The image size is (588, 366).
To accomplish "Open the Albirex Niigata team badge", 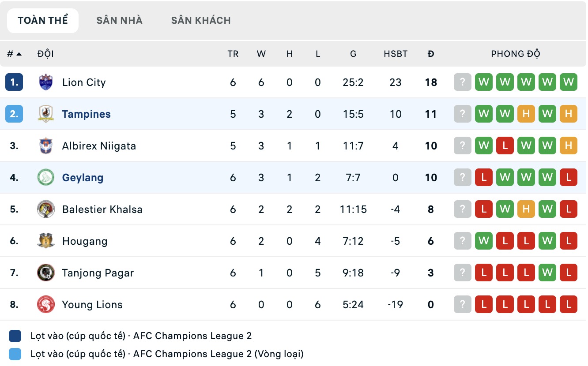I will [46, 146].
